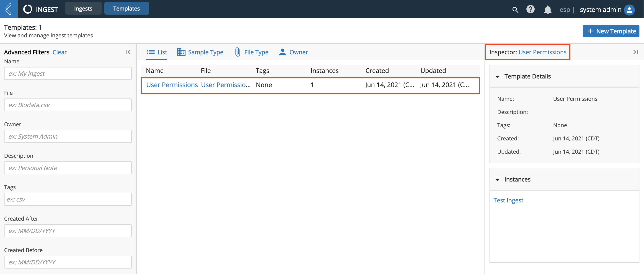Focus the Created After date field

(x=68, y=231)
